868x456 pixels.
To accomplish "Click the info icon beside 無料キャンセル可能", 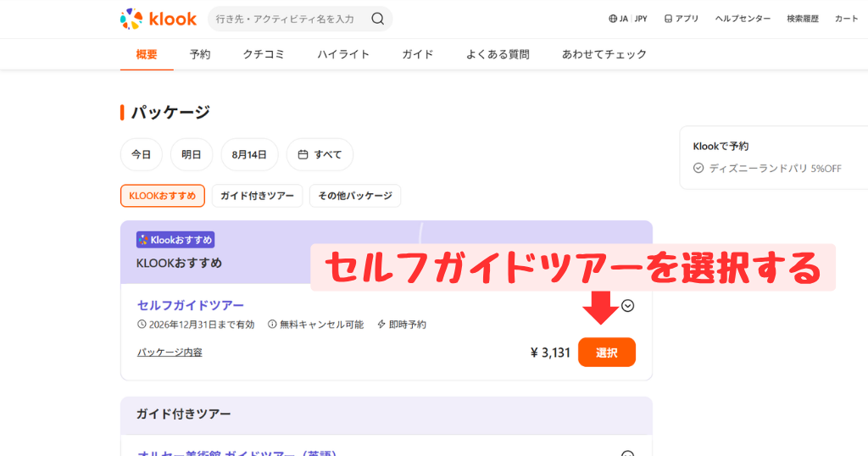I will tap(272, 325).
